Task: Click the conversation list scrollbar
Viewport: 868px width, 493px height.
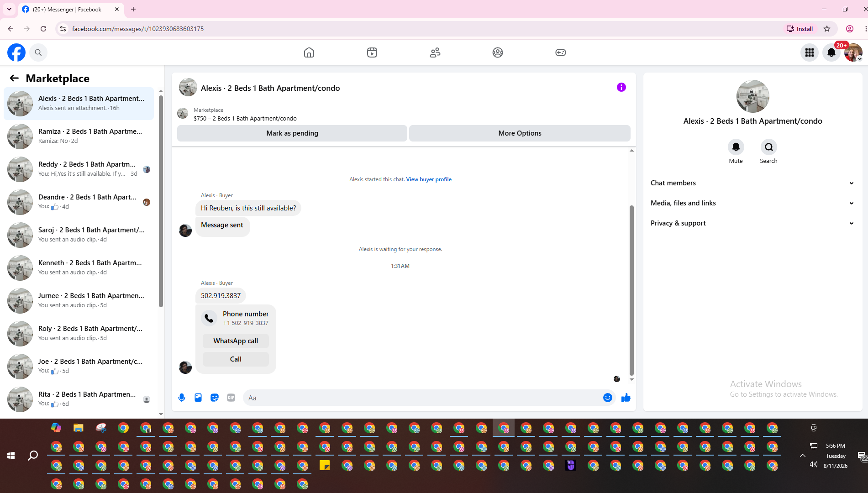Action: 161,201
